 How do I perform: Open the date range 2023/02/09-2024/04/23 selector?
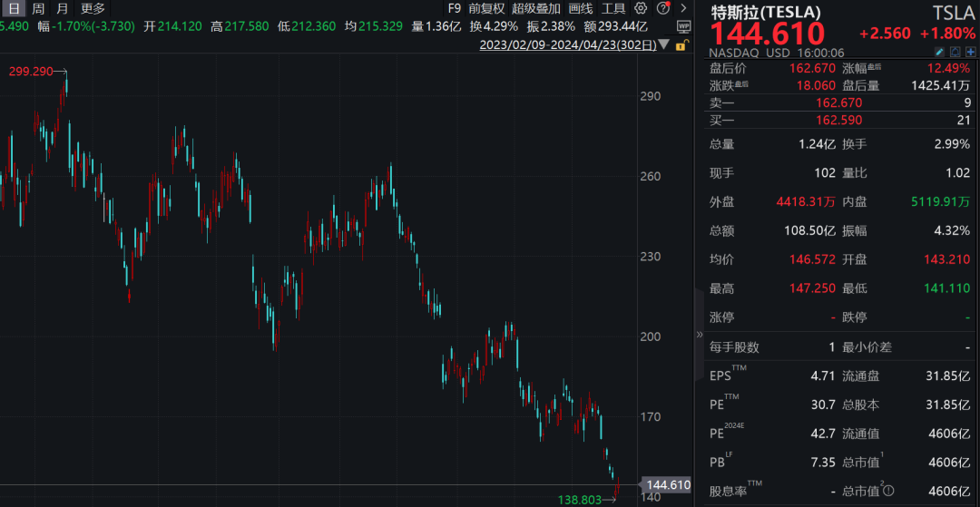click(567, 45)
